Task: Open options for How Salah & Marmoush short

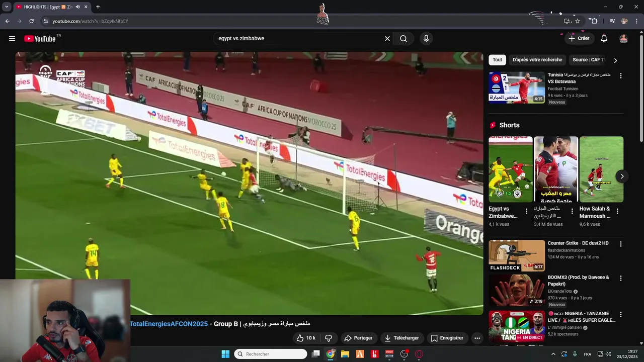Action: coord(617,211)
